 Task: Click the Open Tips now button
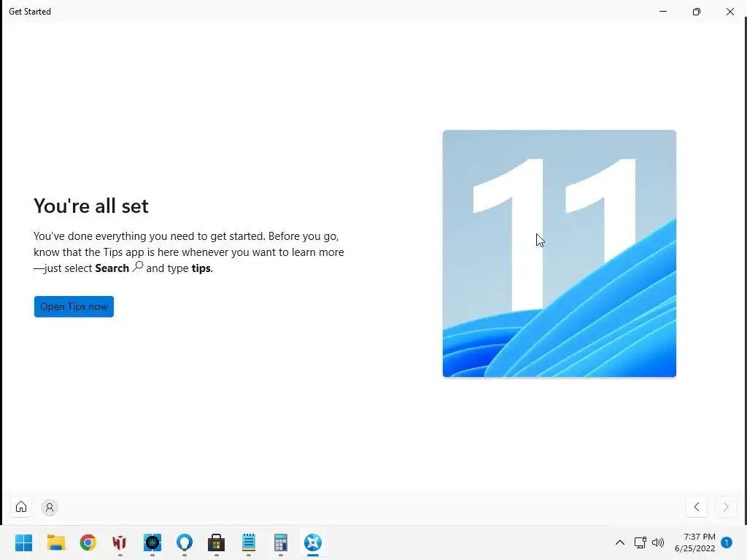click(74, 307)
